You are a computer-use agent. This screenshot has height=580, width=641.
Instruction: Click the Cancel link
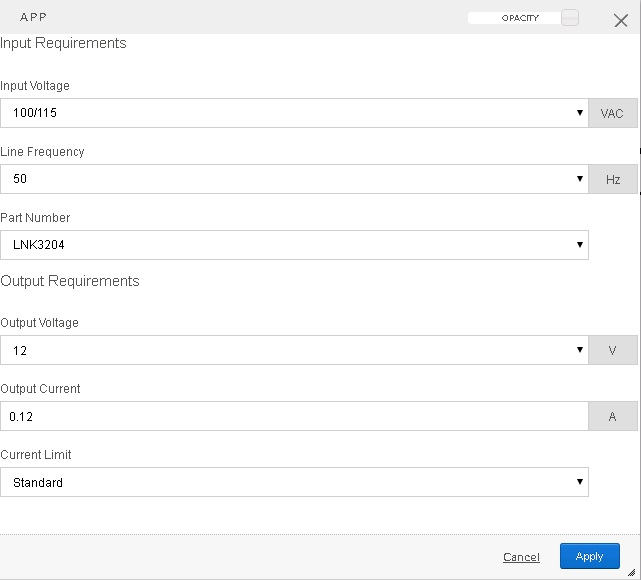[x=521, y=557]
